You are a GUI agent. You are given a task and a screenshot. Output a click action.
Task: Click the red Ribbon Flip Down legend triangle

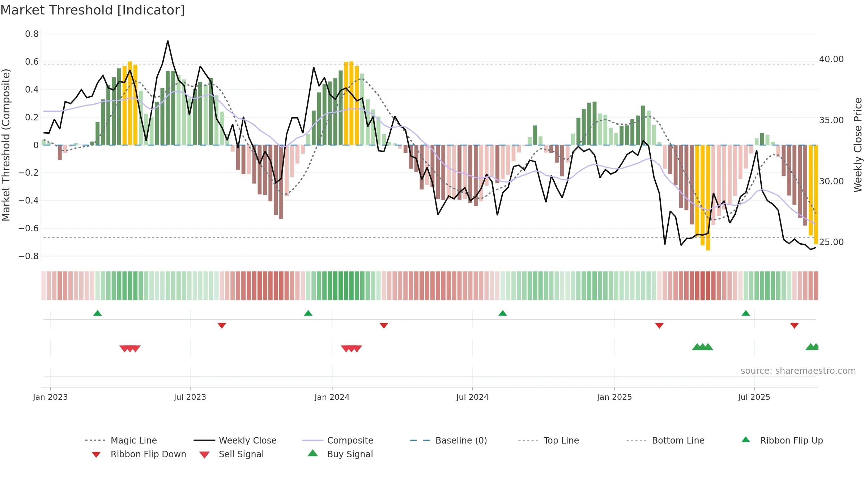pyautogui.click(x=96, y=455)
